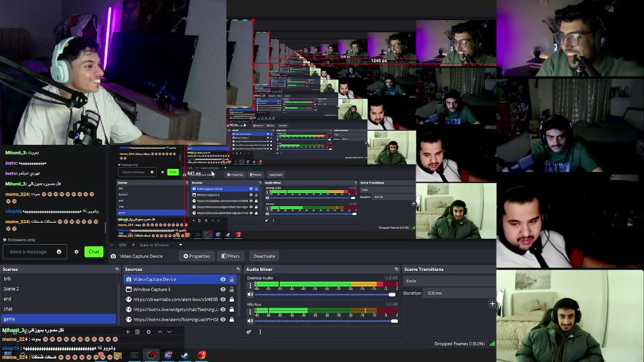Zoom out preview with minus icon
644x362 pixels.
[113, 245]
